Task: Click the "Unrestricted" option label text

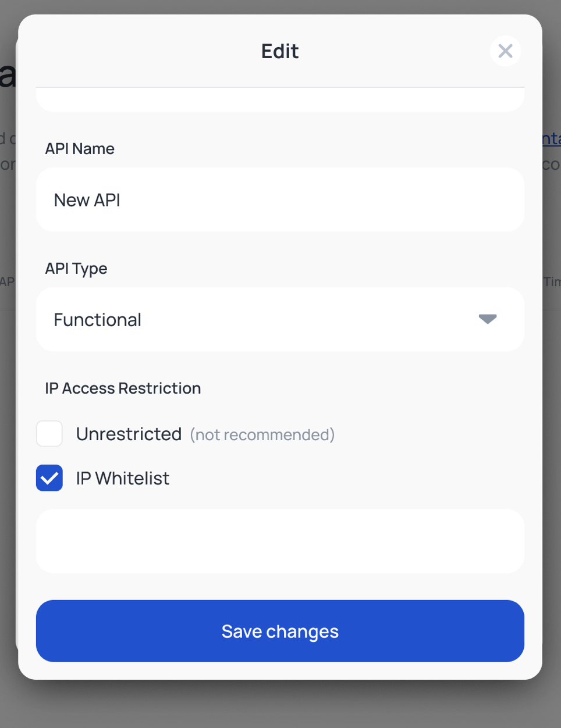Action: click(129, 434)
